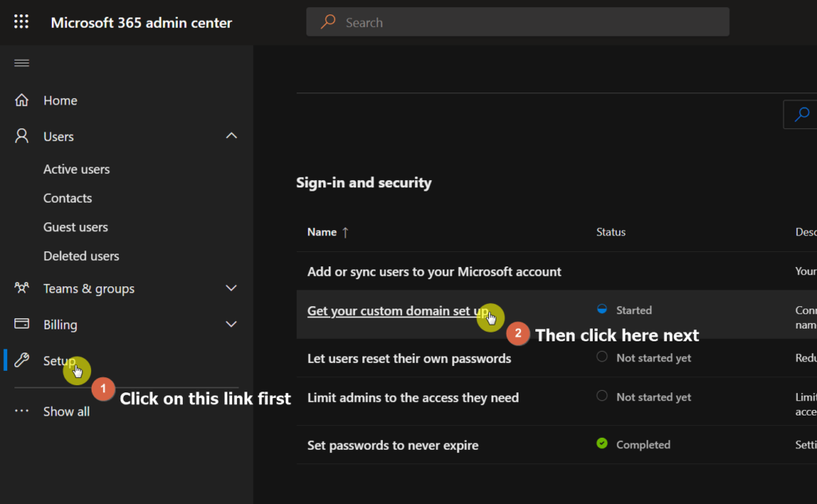Click the Name column header
The image size is (817, 504).
[322, 232]
